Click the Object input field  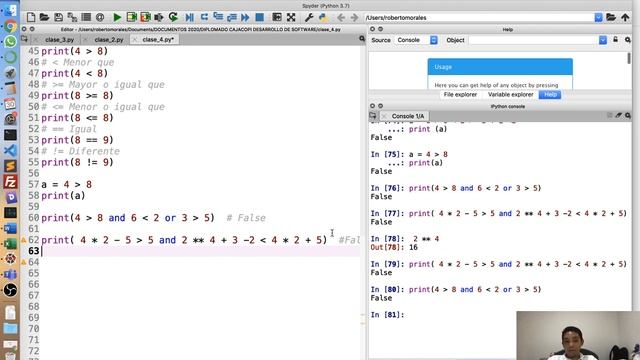click(x=533, y=40)
